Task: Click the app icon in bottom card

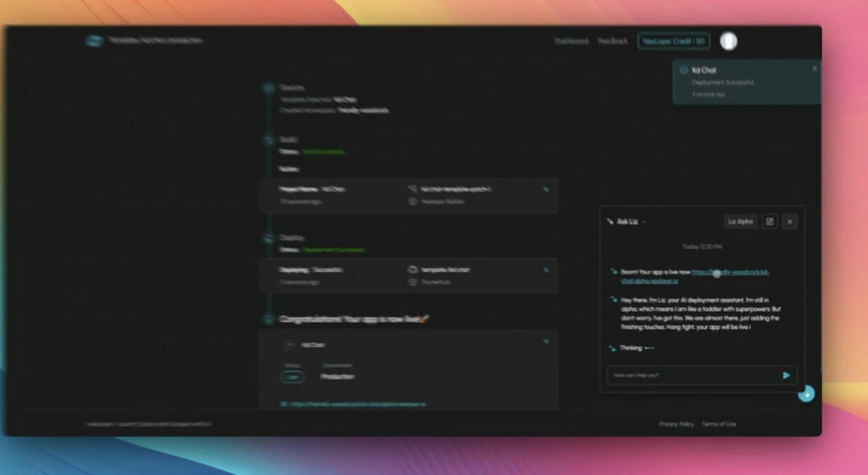Action: pyautogui.click(x=289, y=345)
